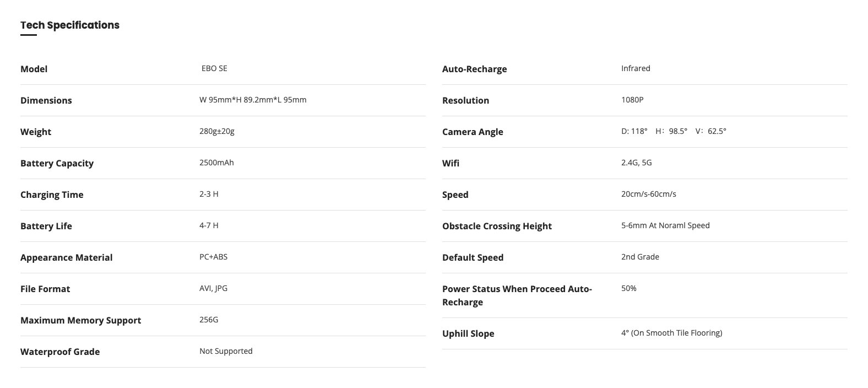868x388 pixels.
Task: Select the PC+ABS material value
Action: tap(213, 257)
